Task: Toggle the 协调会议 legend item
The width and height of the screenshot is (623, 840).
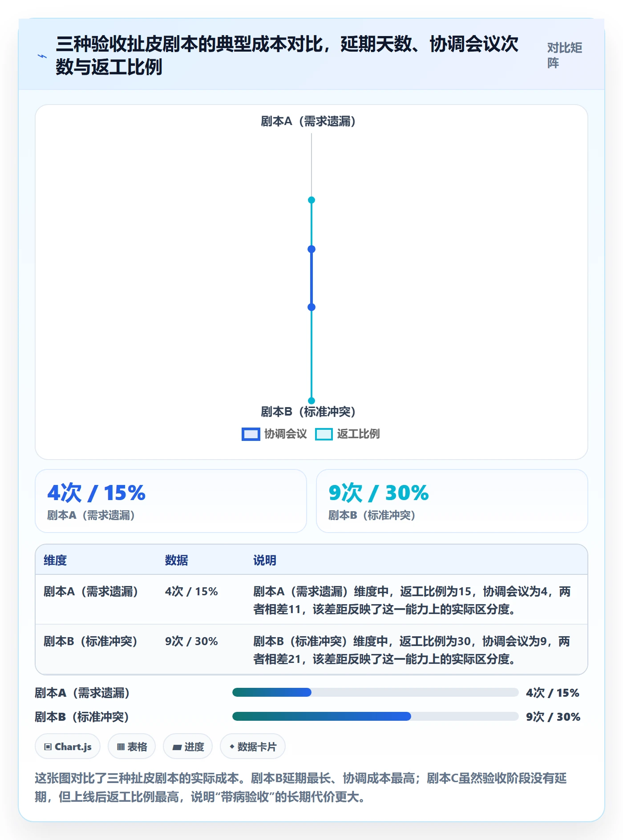Action: point(274,434)
